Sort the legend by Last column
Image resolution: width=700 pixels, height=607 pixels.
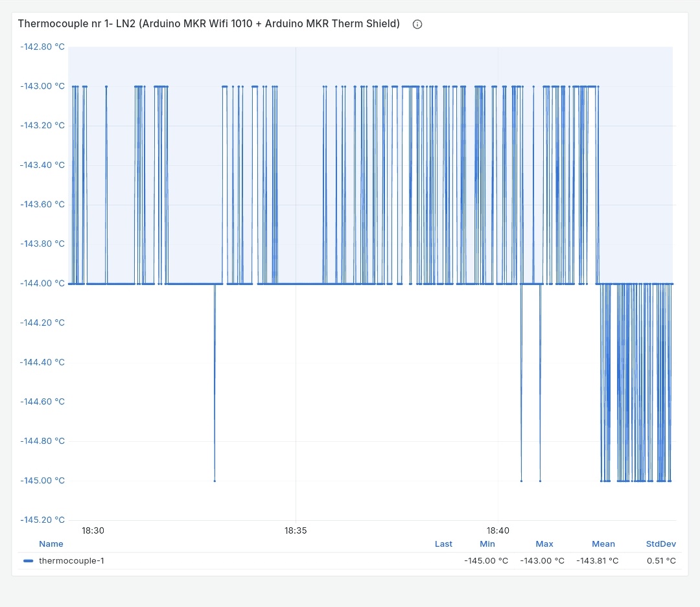[x=443, y=544]
